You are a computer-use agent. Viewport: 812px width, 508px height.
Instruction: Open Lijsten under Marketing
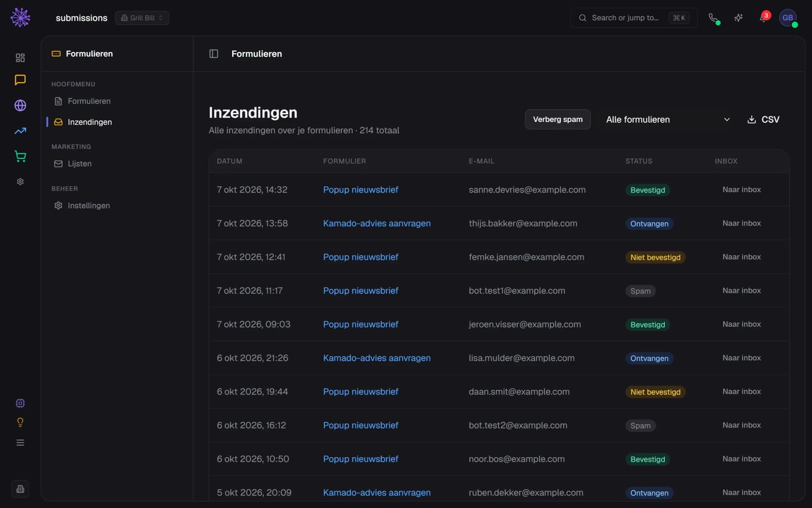(x=80, y=164)
